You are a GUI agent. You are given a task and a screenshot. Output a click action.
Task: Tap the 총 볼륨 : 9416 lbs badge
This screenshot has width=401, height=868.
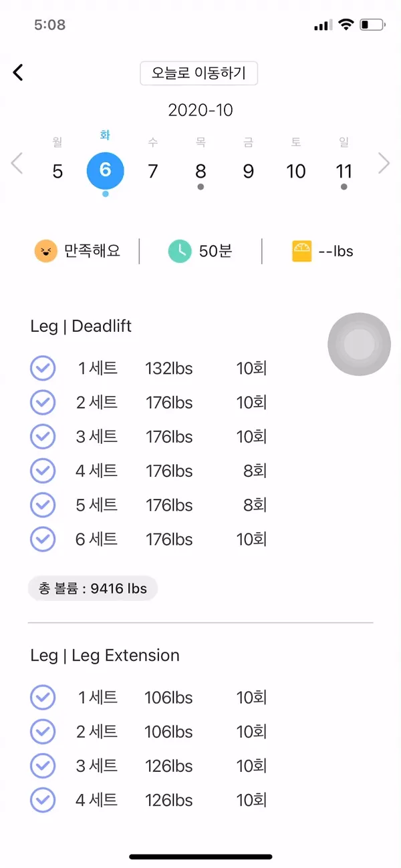click(92, 588)
